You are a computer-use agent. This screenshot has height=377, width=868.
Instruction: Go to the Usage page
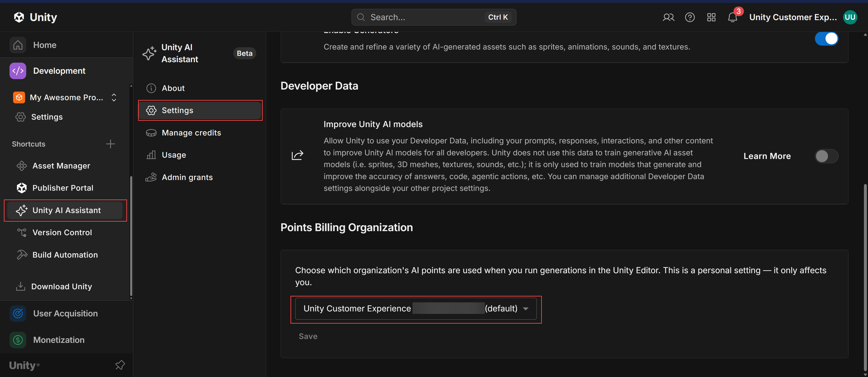(200, 155)
